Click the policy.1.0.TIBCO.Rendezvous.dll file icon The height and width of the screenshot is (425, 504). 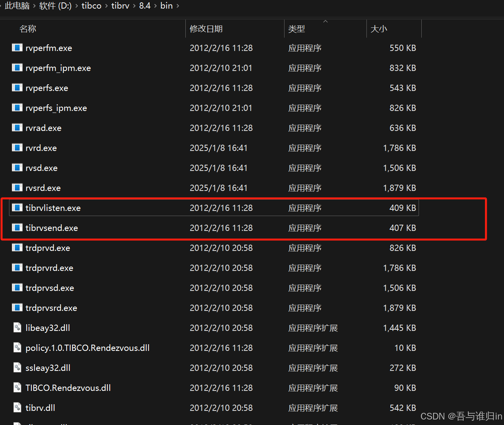17,347
